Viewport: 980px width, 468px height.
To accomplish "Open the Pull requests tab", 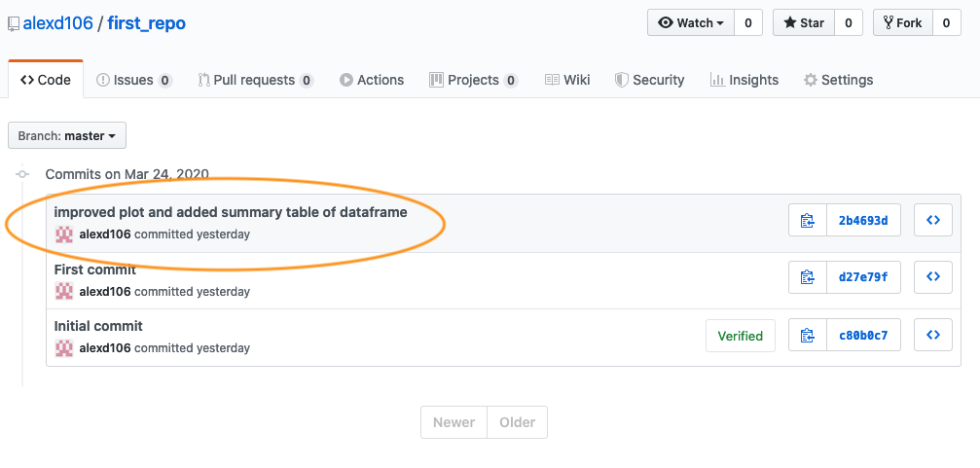I will (255, 80).
